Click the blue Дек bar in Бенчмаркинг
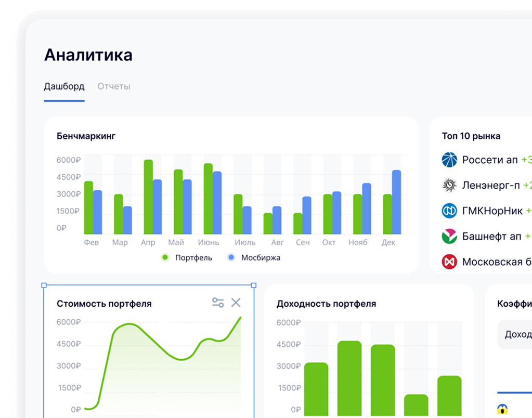The width and height of the screenshot is (532, 418). pos(396,203)
